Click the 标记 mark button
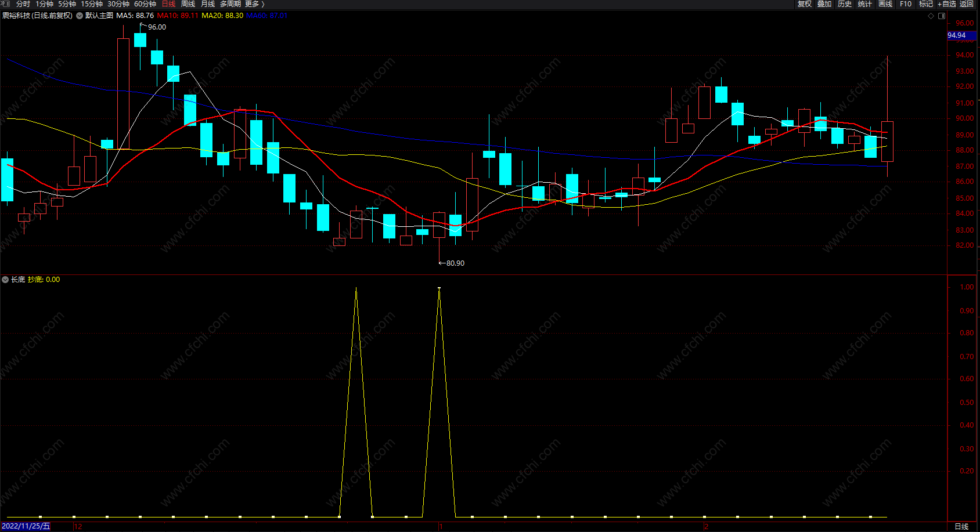Screen dimensions: 980x532 (926, 4)
